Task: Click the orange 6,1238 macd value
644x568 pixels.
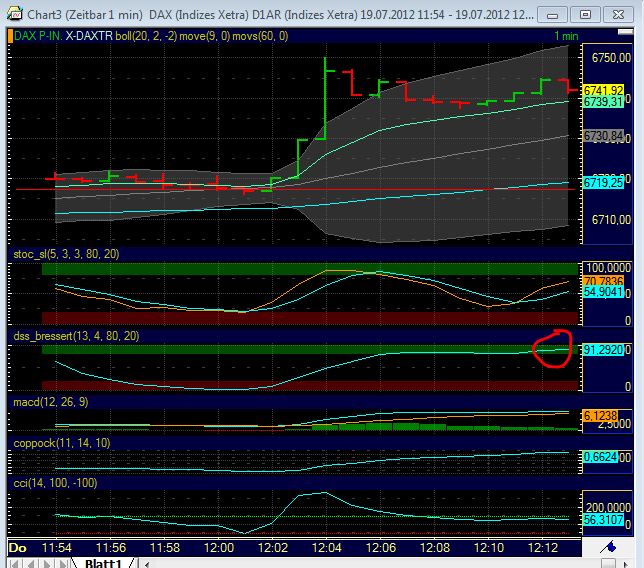Action: coord(600,416)
